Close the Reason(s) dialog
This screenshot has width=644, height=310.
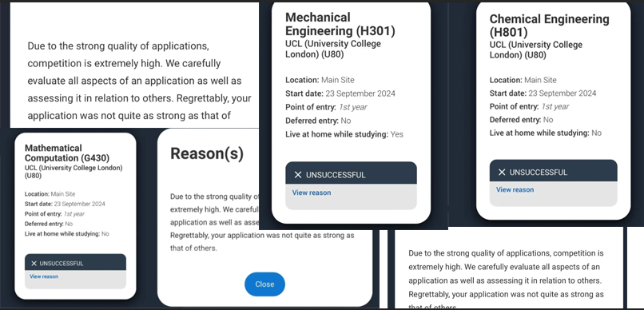(264, 284)
